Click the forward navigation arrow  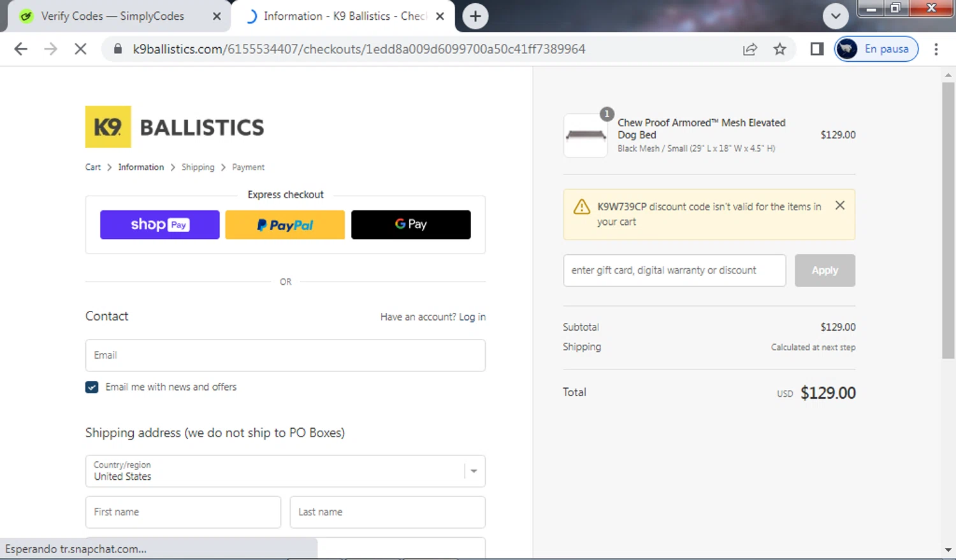click(50, 49)
